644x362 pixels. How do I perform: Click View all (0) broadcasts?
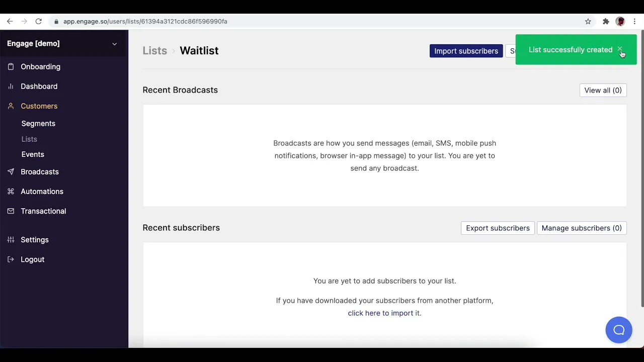603,90
